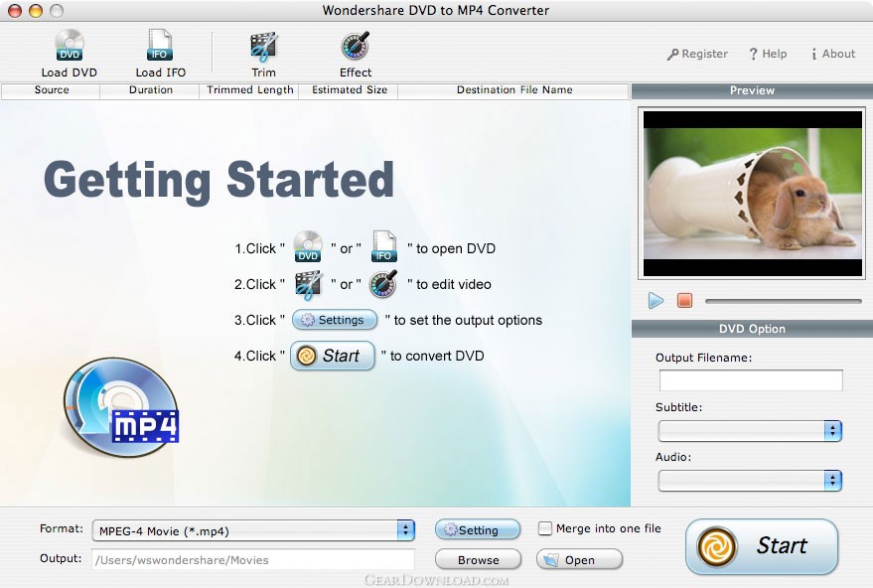Stop the preview playback
This screenshot has width=873, height=588.
[x=685, y=301]
